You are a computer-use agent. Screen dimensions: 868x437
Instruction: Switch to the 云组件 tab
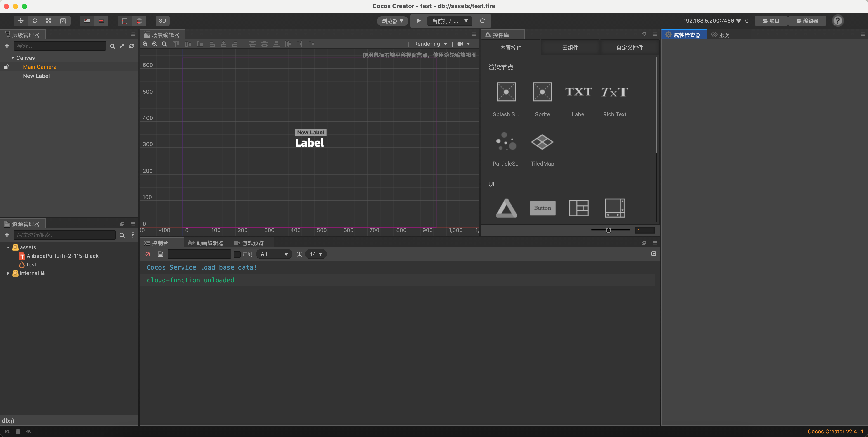point(570,47)
